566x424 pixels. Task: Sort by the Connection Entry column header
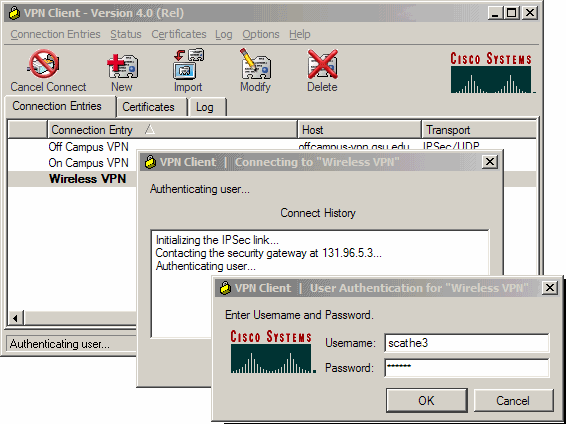[x=172, y=130]
